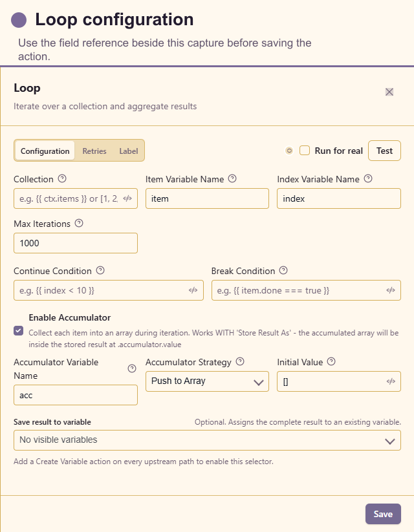Focus the Collection input field
This screenshot has width=414, height=532.
(76, 198)
